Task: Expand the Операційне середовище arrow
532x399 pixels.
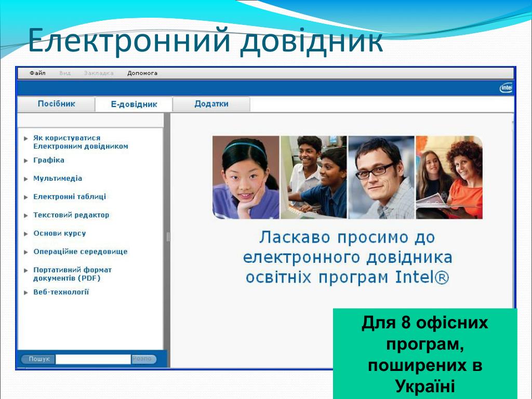Action: tap(26, 252)
